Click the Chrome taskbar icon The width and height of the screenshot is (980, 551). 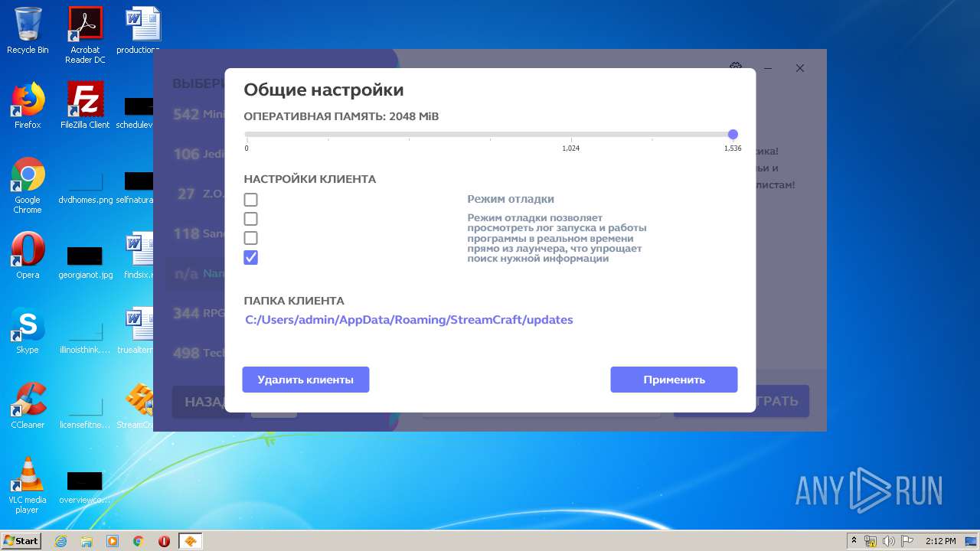click(x=139, y=541)
